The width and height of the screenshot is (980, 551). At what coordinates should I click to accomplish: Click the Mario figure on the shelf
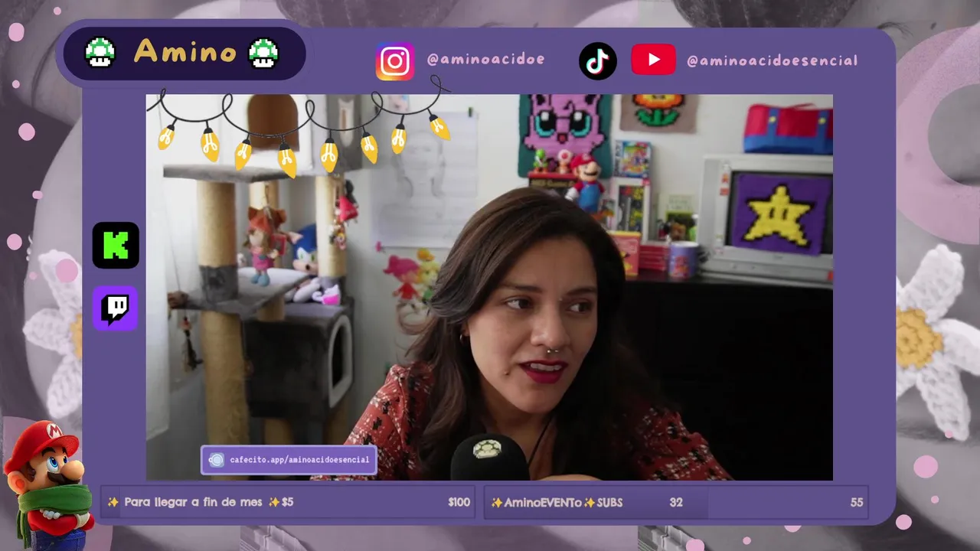pos(586,184)
